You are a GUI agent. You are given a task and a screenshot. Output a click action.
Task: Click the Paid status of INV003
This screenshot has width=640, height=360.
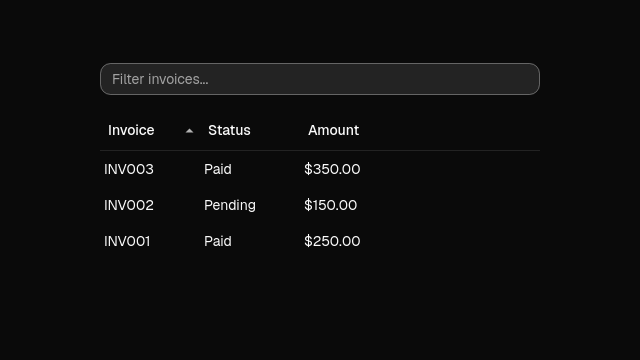pos(218,169)
